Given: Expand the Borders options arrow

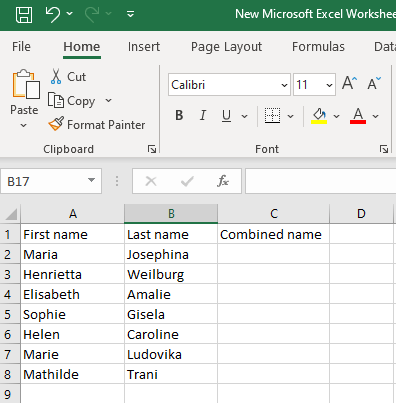Looking at the screenshot, I should (290, 116).
